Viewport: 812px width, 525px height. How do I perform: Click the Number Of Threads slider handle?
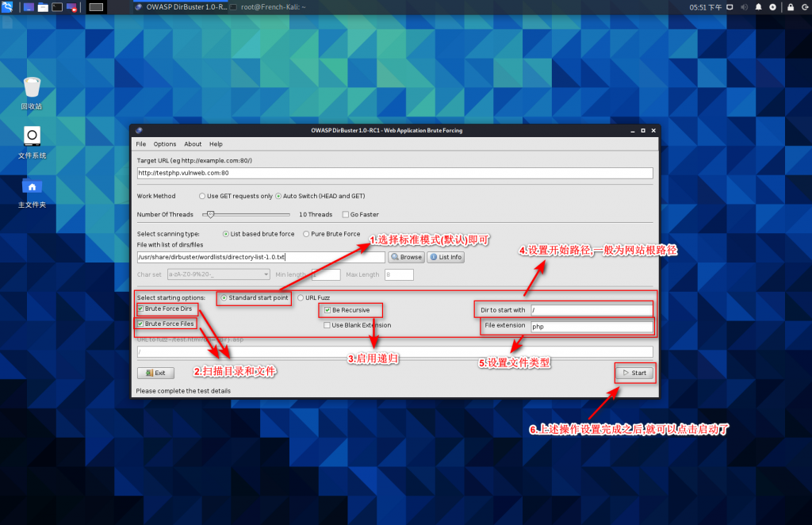click(210, 214)
